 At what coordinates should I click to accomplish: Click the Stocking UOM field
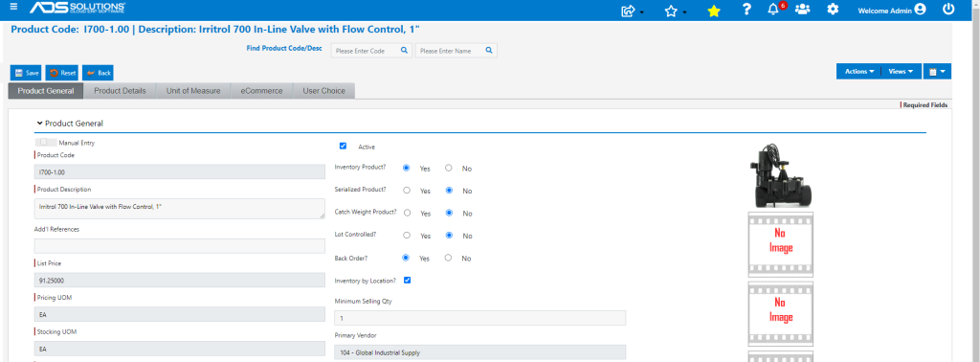click(x=179, y=349)
